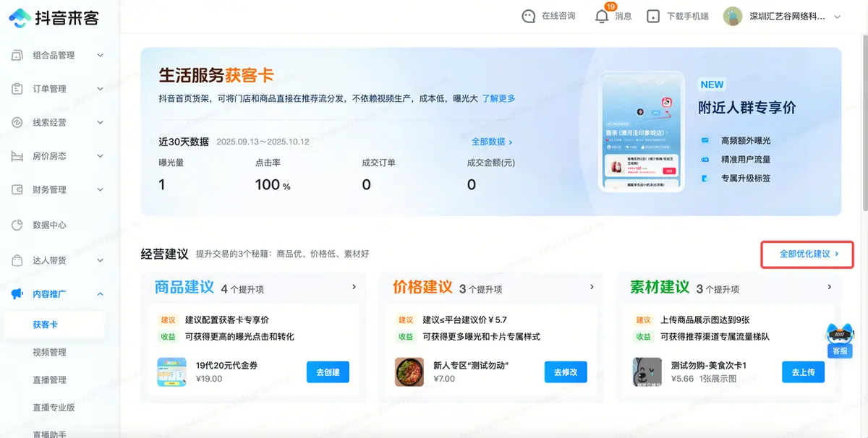Click the 去上传 button
The height and width of the screenshot is (438, 868).
click(x=803, y=372)
